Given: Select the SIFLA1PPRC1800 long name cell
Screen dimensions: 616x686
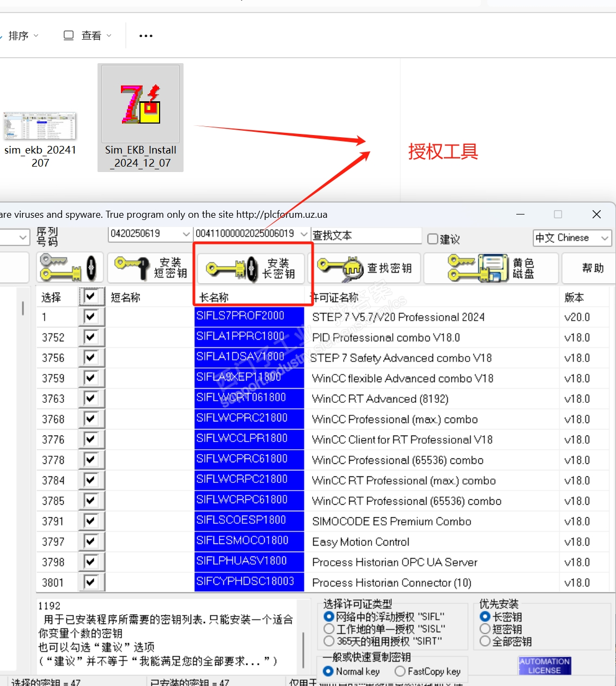Looking at the screenshot, I should pyautogui.click(x=249, y=336).
